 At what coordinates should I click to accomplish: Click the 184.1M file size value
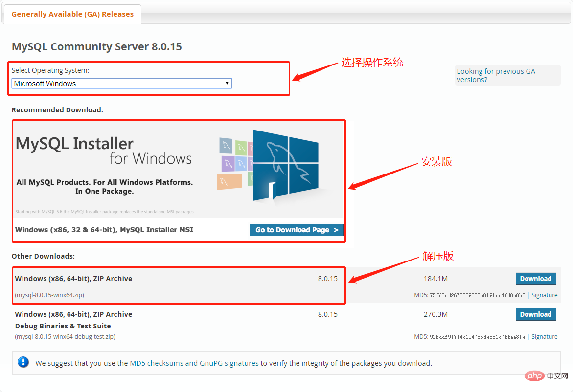tap(435, 279)
